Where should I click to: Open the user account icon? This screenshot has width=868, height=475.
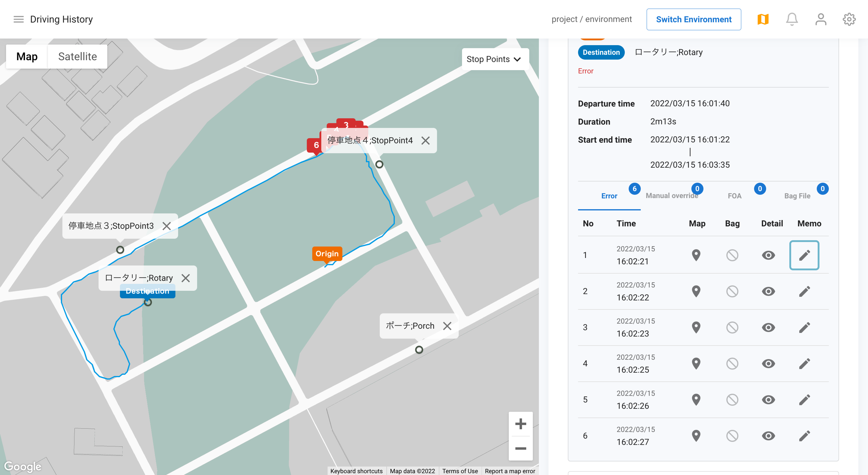[821, 19]
